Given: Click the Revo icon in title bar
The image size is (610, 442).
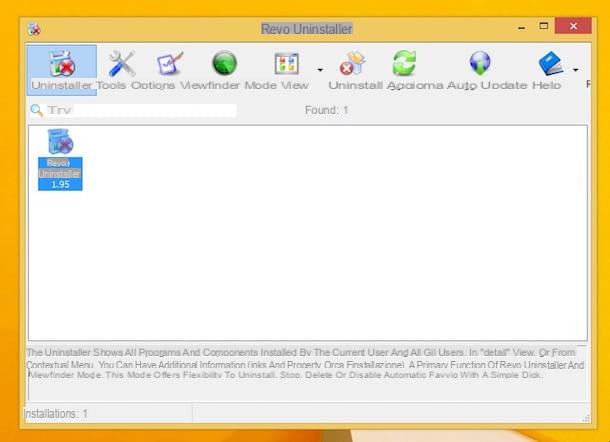Looking at the screenshot, I should pyautogui.click(x=34, y=29).
